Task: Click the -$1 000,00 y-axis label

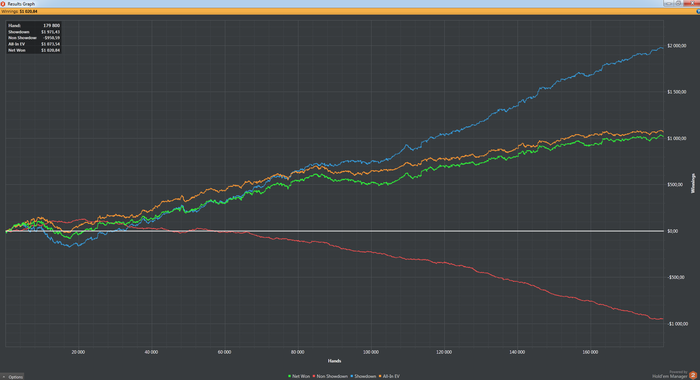Action: 678,324
